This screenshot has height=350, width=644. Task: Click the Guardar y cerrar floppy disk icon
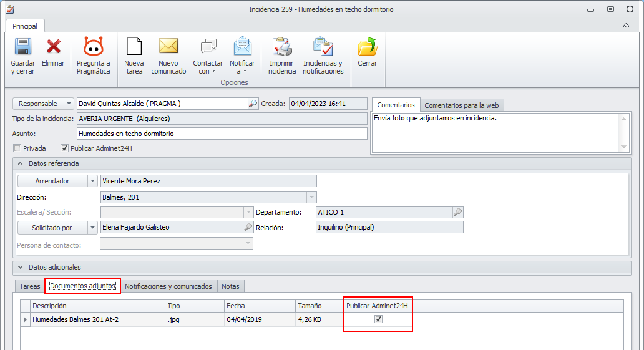click(x=23, y=47)
